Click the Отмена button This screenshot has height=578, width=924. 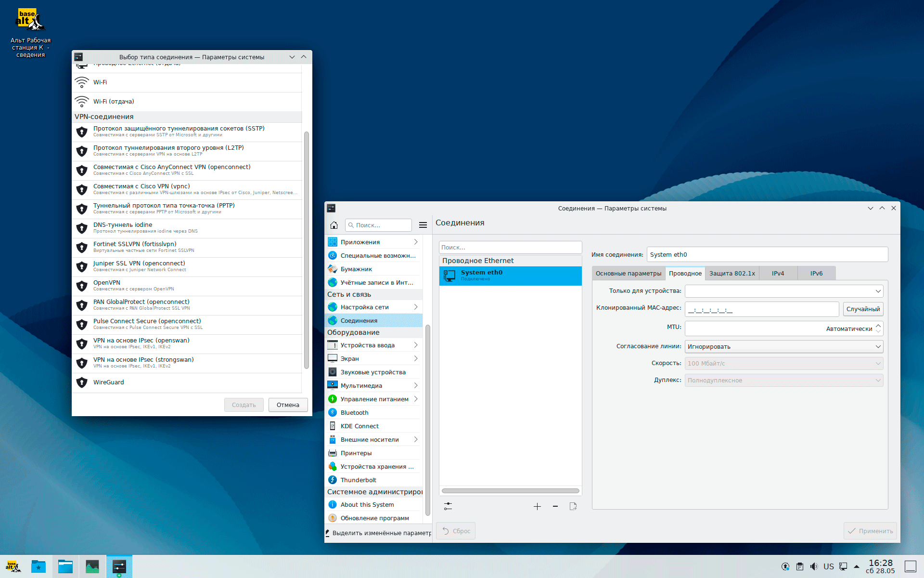288,405
